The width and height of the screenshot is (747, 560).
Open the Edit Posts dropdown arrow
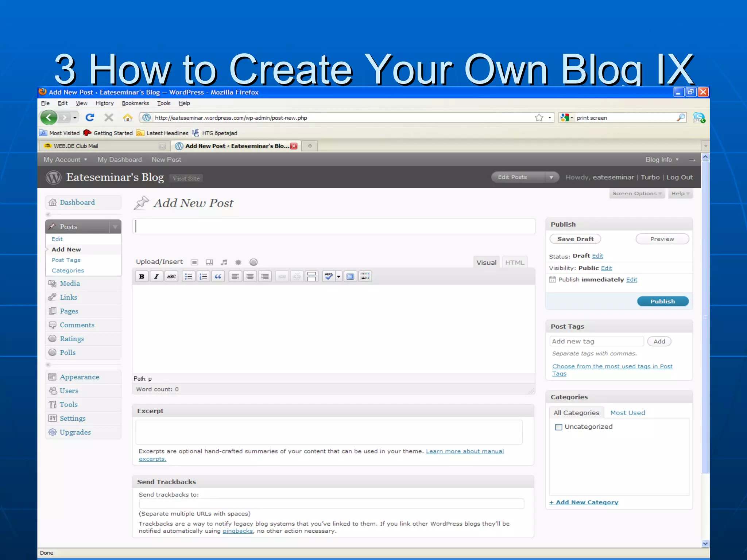tap(551, 177)
